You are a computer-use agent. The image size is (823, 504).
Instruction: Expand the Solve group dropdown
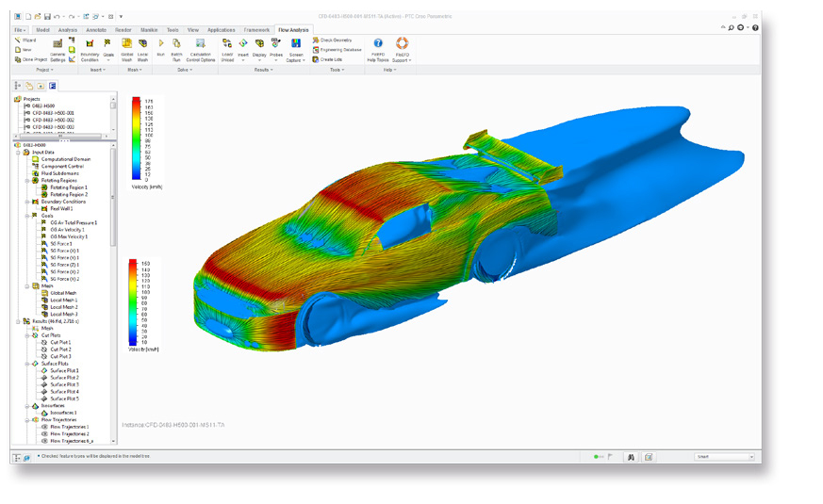coord(183,70)
